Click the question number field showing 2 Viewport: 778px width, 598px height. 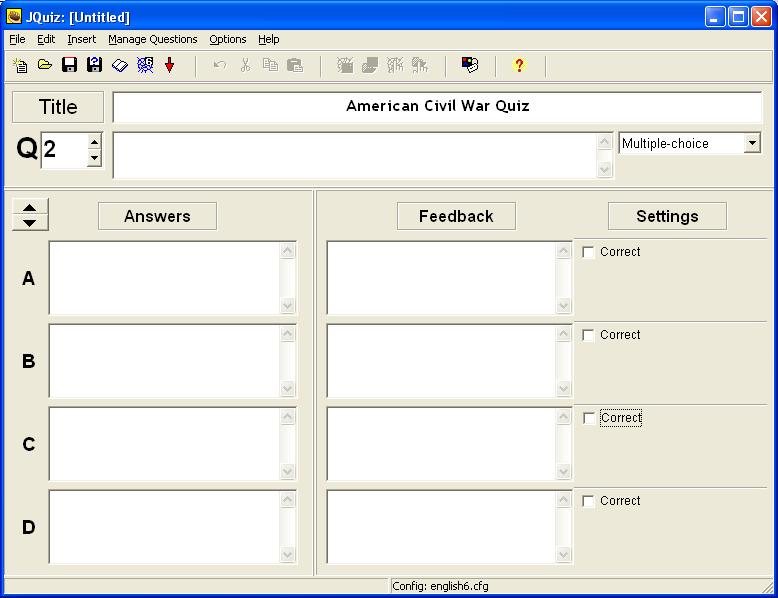64,149
